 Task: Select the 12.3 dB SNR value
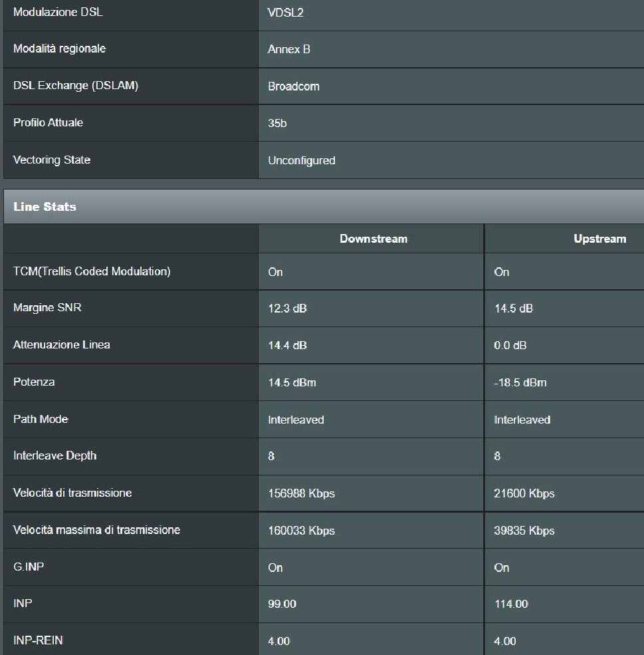coord(287,309)
